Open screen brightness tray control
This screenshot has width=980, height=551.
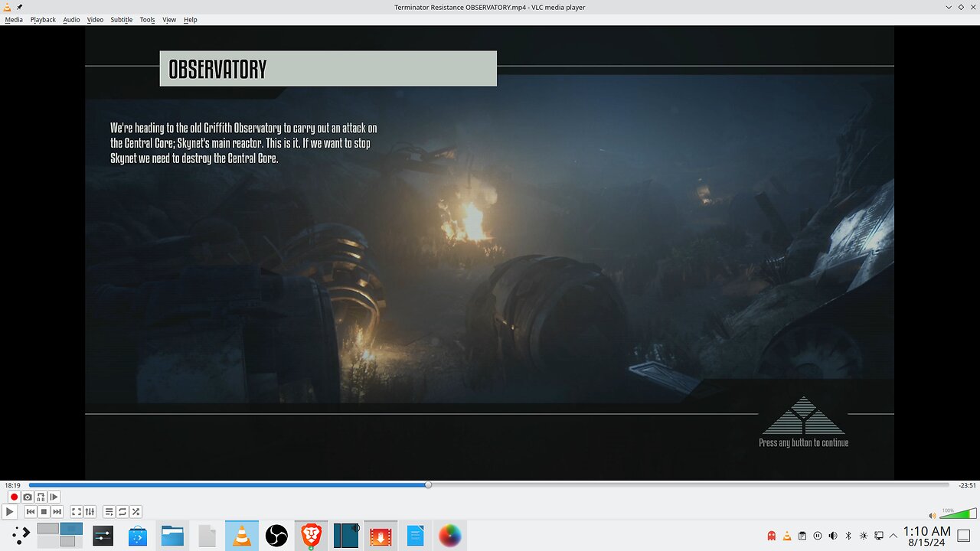(x=864, y=536)
